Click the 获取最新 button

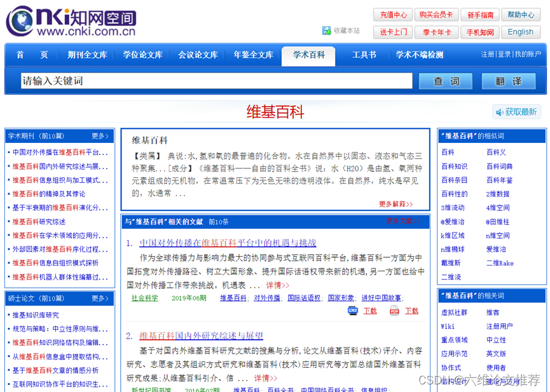516,112
